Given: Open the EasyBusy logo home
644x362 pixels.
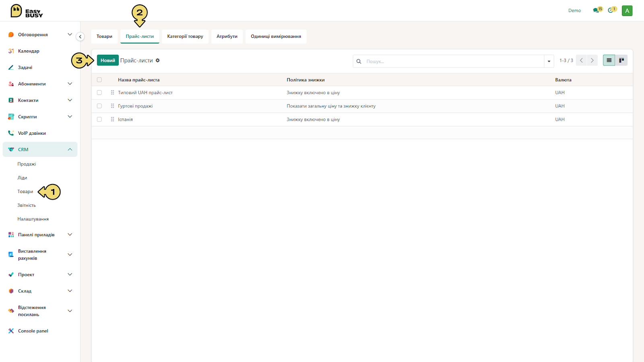Looking at the screenshot, I should click(x=27, y=11).
